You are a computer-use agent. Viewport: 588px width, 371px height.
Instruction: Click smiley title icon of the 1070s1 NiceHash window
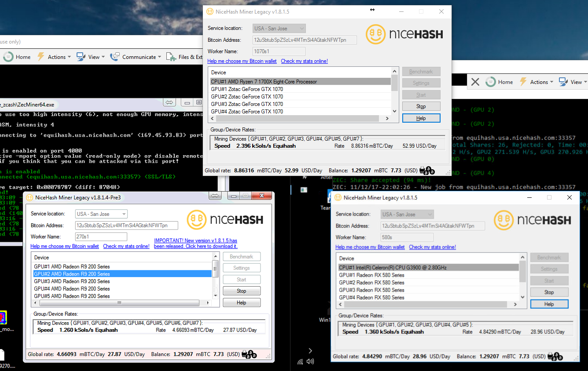[x=209, y=11]
